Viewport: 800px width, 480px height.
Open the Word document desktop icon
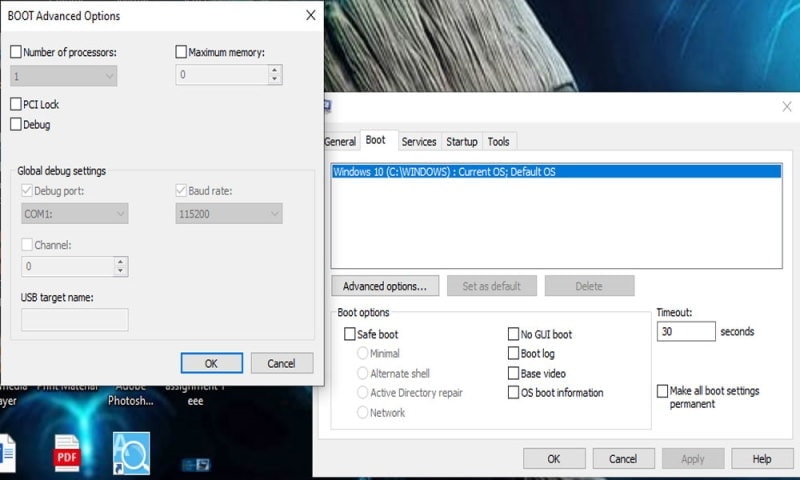7,453
